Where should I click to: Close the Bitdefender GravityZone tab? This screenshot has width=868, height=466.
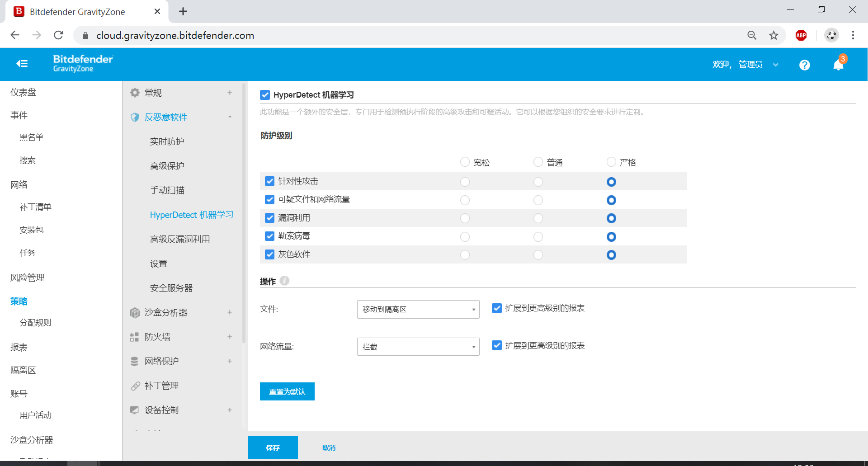click(157, 11)
